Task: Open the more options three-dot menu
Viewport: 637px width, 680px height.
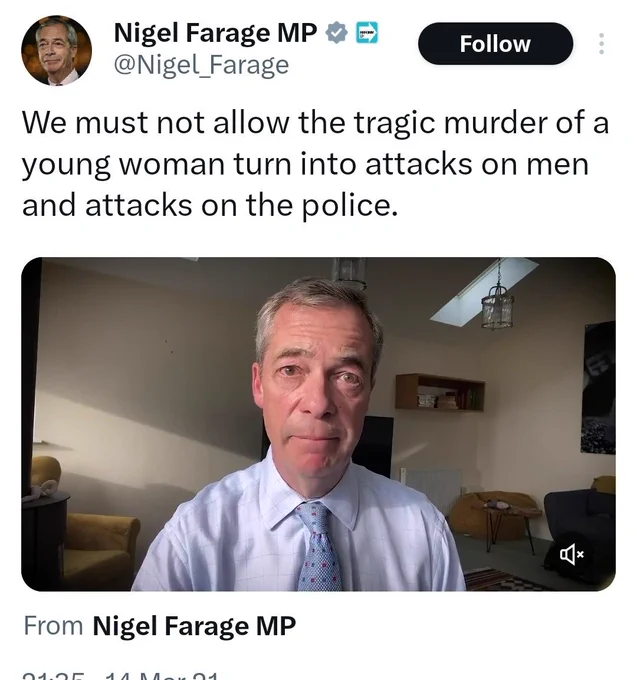Action: point(601,43)
